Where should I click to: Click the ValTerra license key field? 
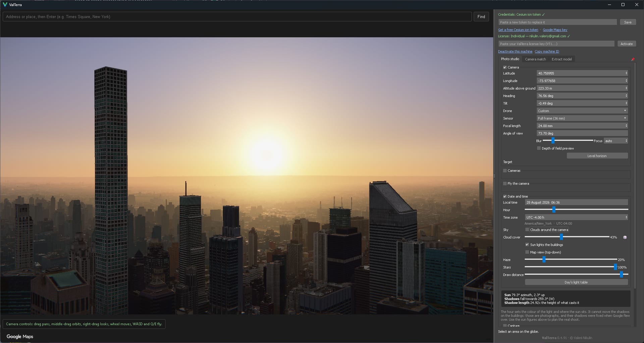point(556,44)
